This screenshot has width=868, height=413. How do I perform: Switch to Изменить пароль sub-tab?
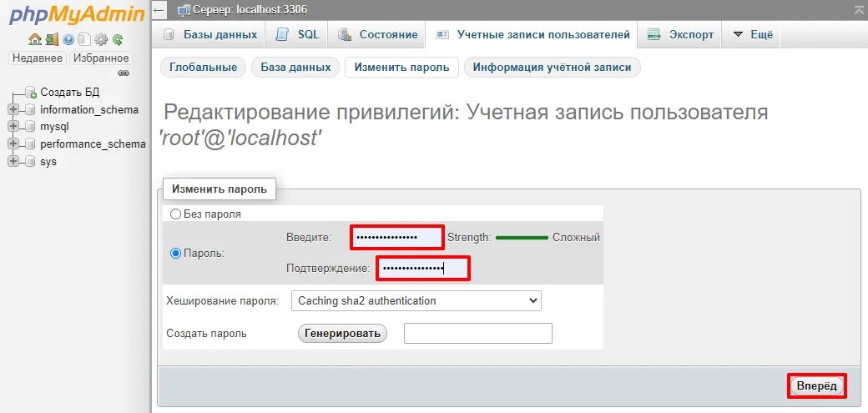[x=402, y=68]
